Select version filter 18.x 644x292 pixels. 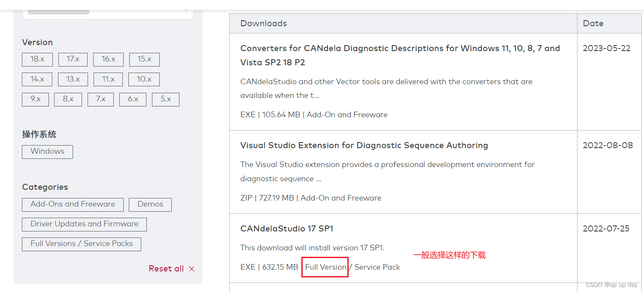[x=37, y=59]
